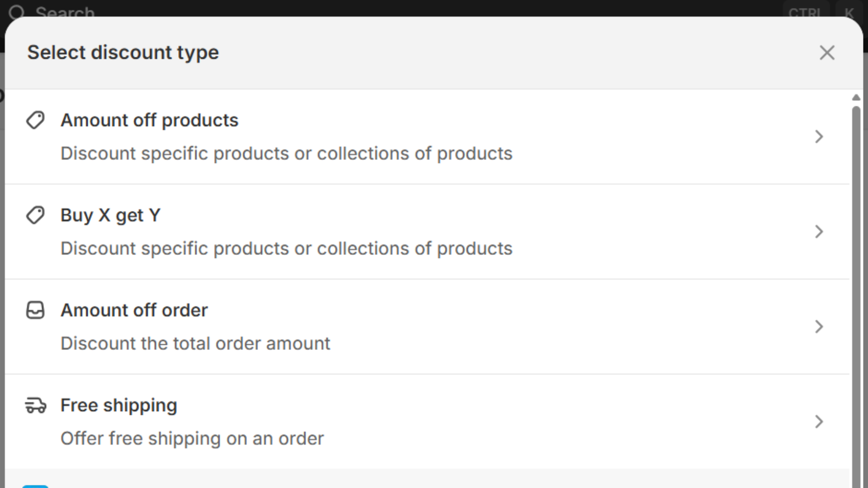This screenshot has height=488, width=868.
Task: Select the Free shipping discount title
Action: (118, 405)
